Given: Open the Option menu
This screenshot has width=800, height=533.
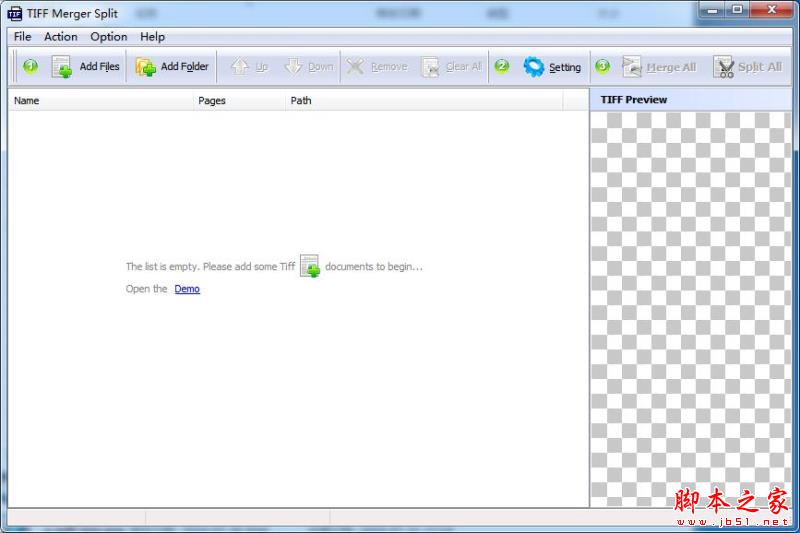Looking at the screenshot, I should click(109, 37).
